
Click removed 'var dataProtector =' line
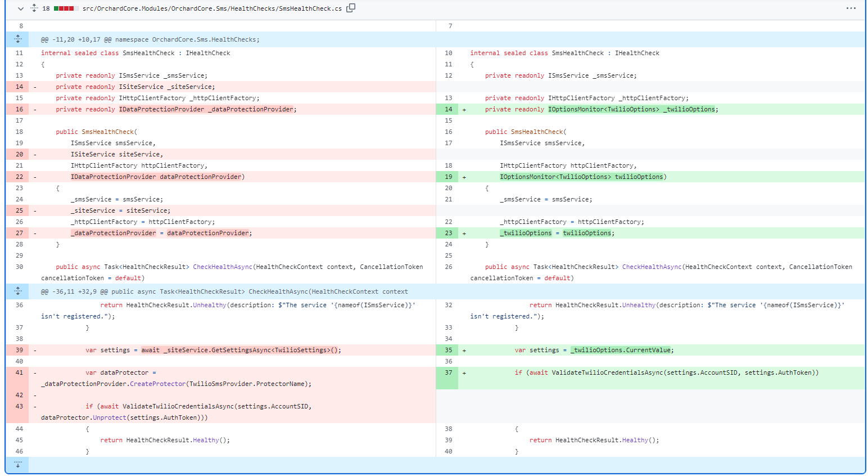click(x=121, y=372)
